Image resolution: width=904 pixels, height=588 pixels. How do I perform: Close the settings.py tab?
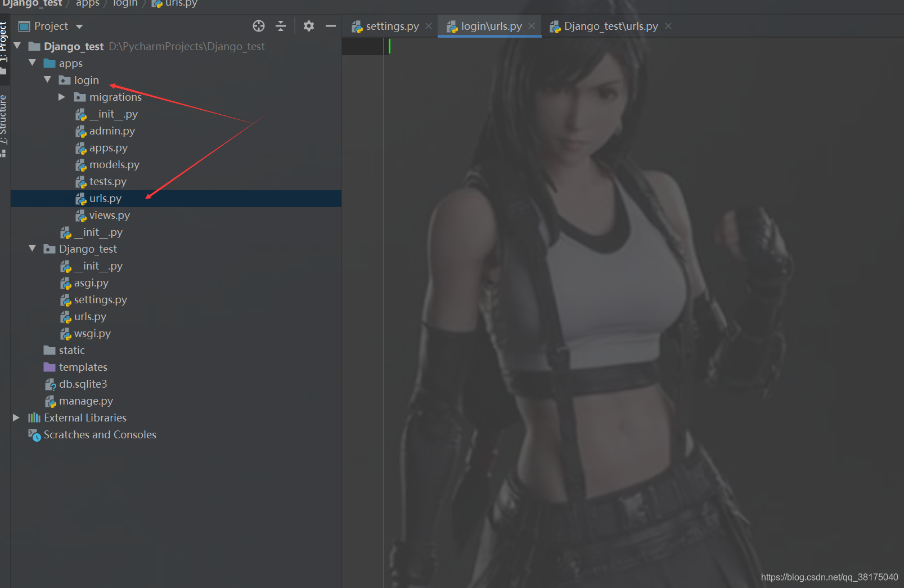[x=429, y=26]
